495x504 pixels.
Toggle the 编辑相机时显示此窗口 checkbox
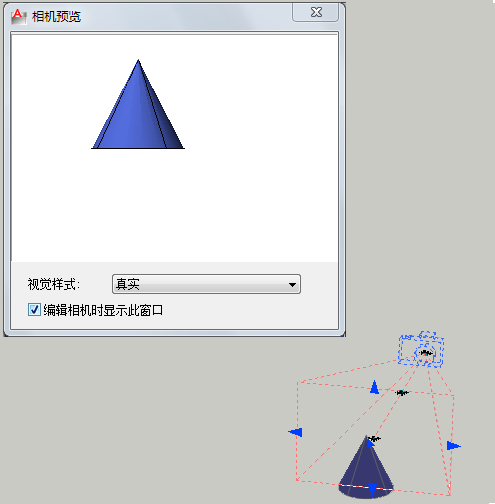pos(34,310)
